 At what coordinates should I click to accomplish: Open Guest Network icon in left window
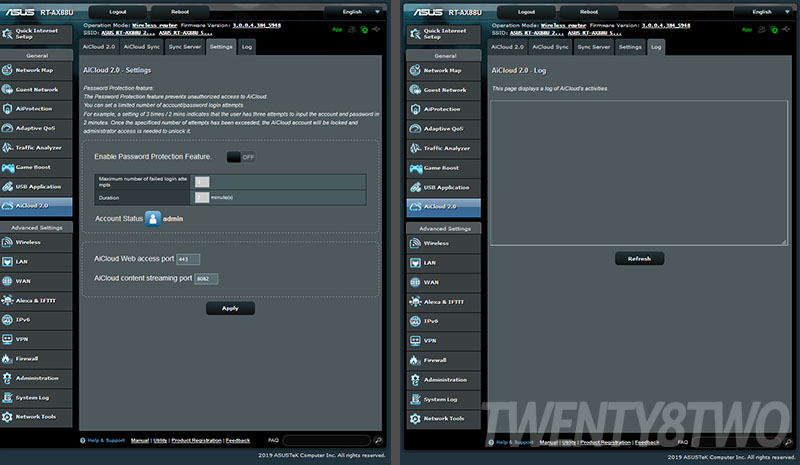coord(7,89)
